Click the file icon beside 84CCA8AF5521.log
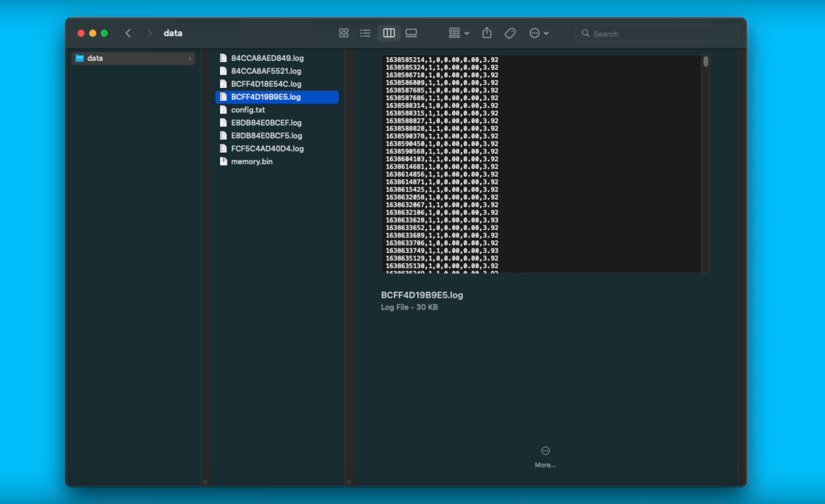The image size is (825, 504). [223, 71]
